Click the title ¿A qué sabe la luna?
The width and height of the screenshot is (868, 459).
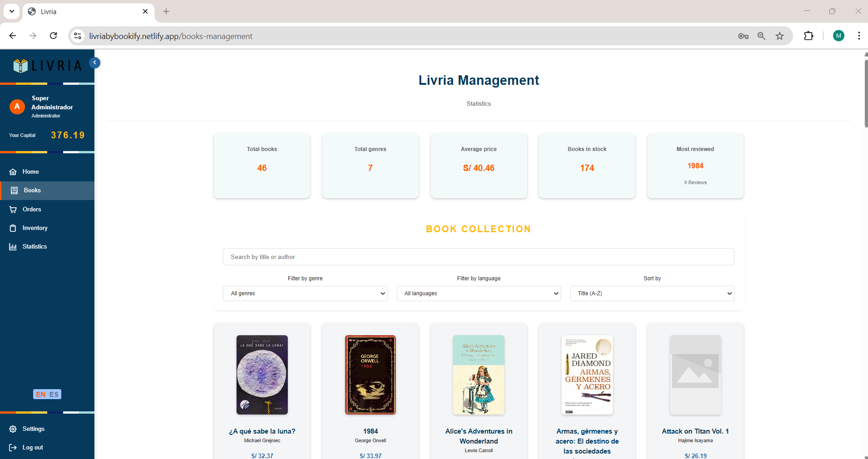(x=262, y=431)
